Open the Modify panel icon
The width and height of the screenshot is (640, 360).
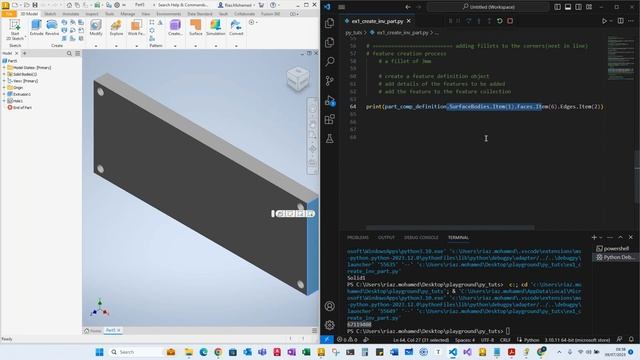[x=96, y=28]
